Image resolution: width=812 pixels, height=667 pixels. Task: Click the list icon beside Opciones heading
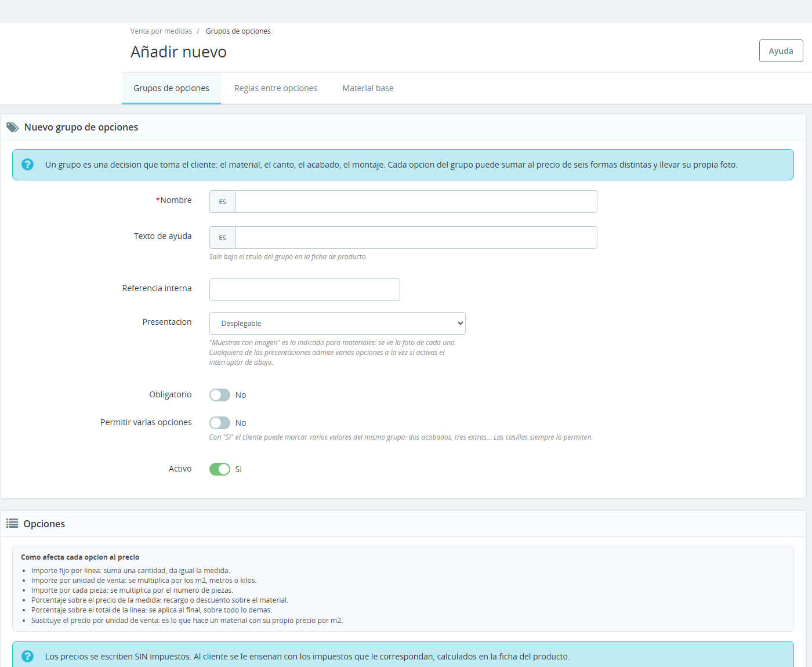tap(12, 524)
